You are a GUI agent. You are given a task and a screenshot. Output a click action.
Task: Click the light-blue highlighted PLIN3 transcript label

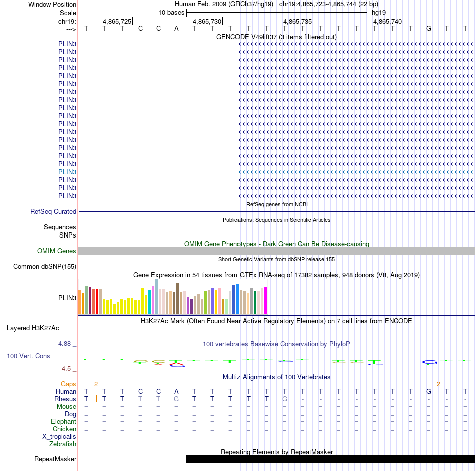[x=67, y=172]
